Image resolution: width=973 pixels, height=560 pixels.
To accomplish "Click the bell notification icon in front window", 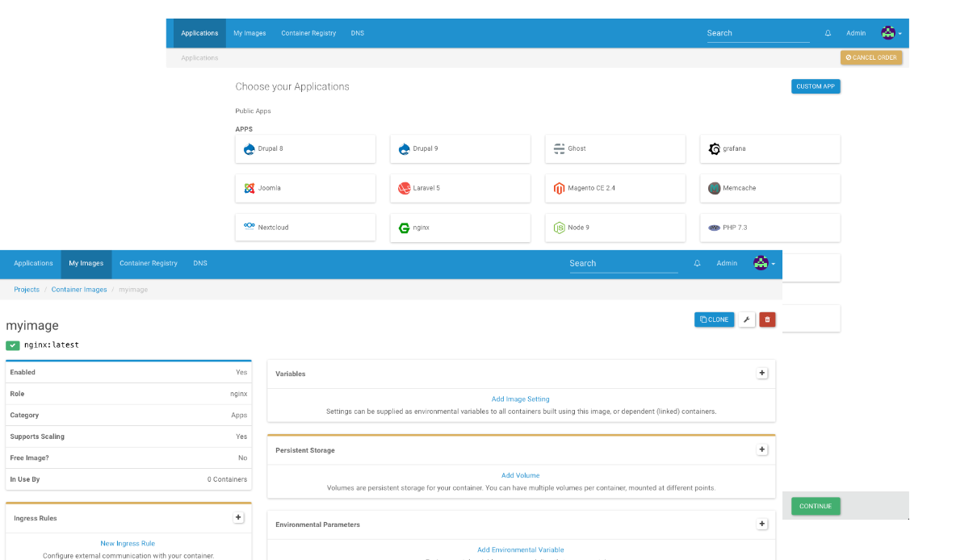I will click(697, 264).
